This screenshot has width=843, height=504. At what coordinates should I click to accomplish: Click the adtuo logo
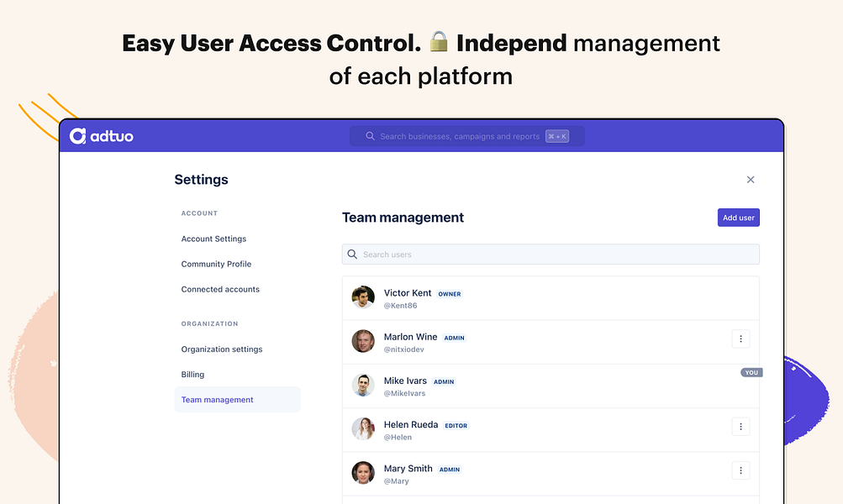point(101,136)
